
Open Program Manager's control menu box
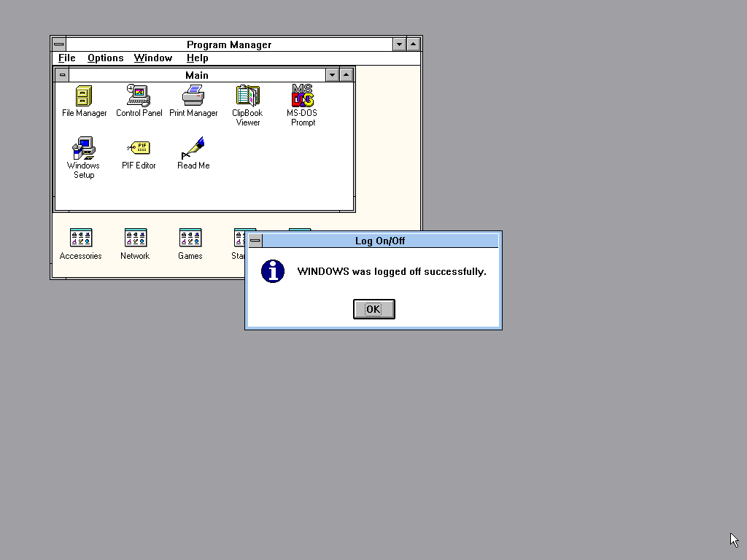(58, 44)
